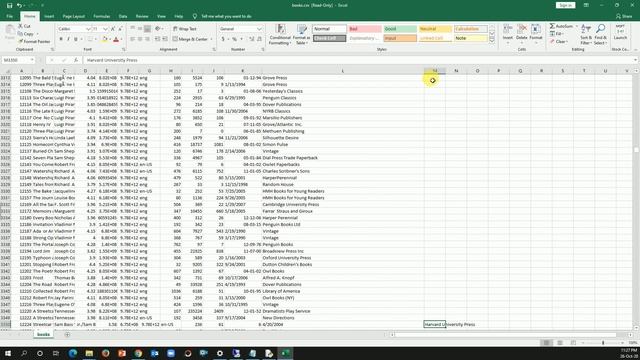This screenshot has height=360, width=640.
Task: Apply the Note cell style
Action: point(471,38)
